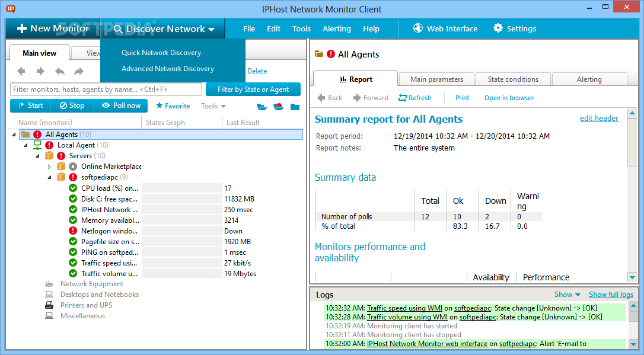
Task: Expand the Online Marketplace node
Action: pos(49,167)
